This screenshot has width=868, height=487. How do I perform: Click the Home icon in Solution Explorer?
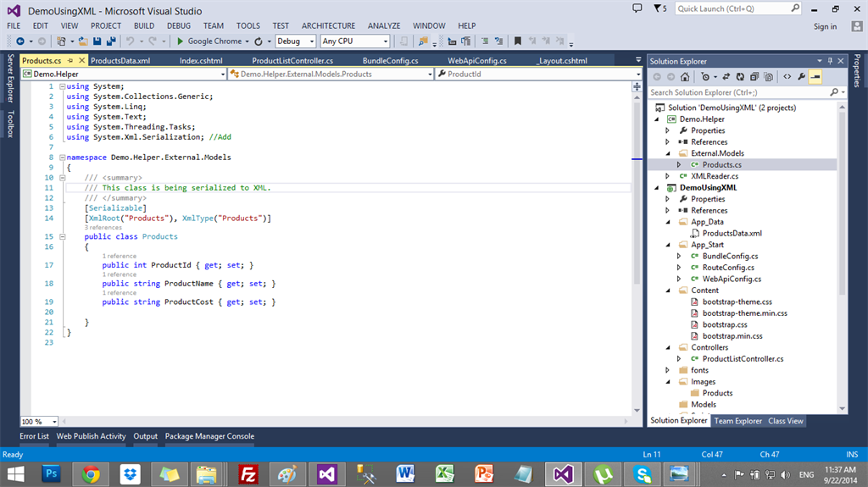684,77
